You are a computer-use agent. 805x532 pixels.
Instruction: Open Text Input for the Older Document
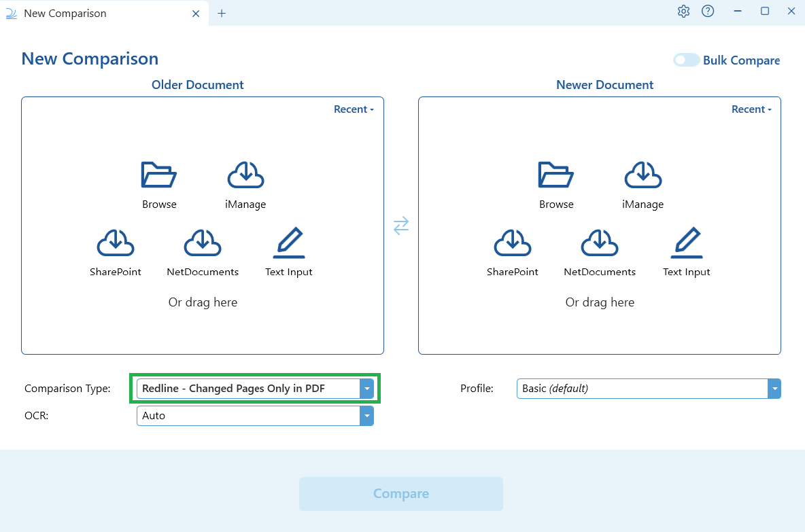click(x=289, y=250)
